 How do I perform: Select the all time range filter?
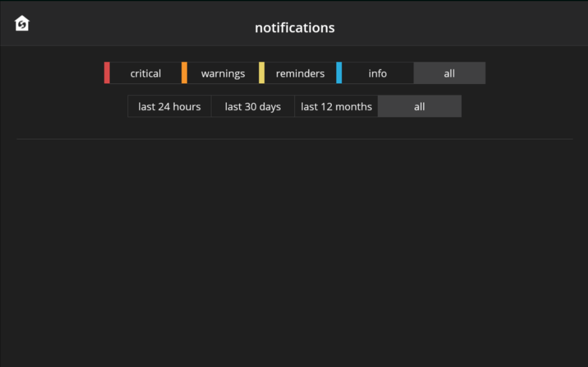click(x=420, y=106)
